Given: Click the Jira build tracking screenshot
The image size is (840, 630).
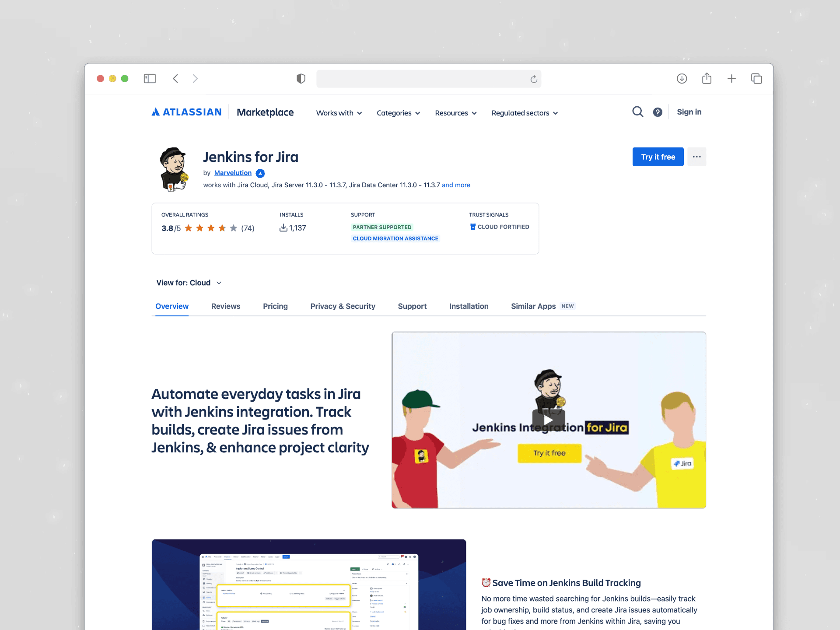Looking at the screenshot, I should 309,584.
